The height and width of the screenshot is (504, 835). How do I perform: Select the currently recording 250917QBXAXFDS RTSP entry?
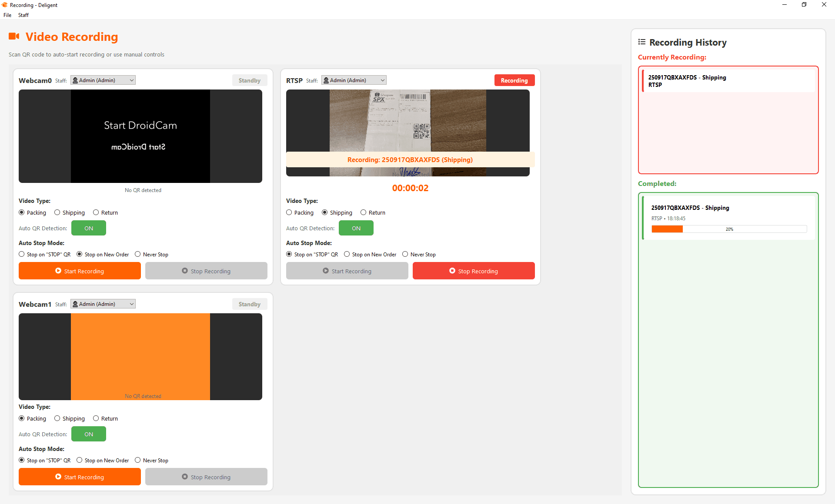point(728,81)
